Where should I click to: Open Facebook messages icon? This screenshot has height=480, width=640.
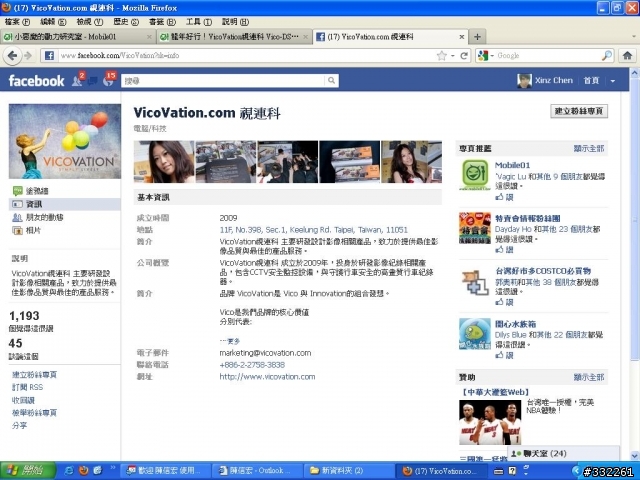tap(93, 81)
